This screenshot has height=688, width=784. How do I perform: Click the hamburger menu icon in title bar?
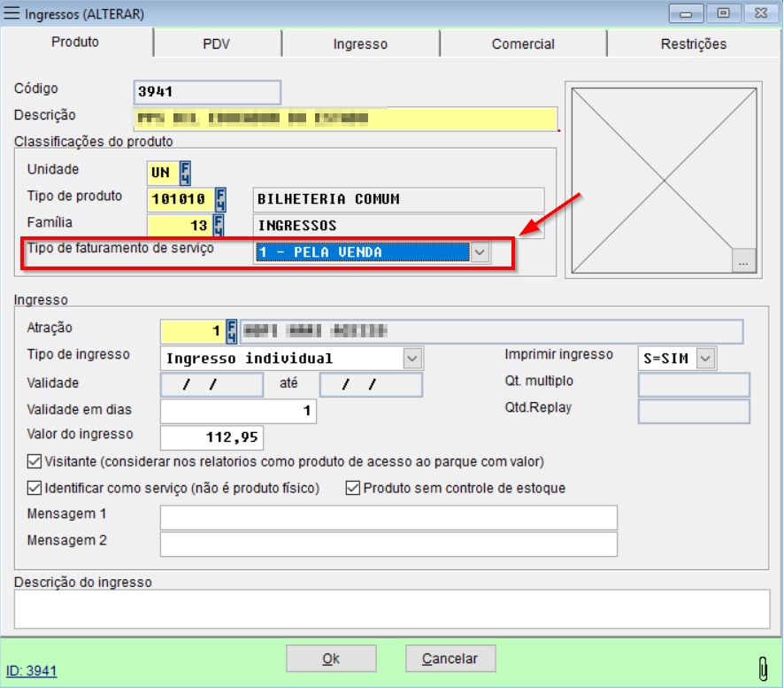[x=13, y=14]
